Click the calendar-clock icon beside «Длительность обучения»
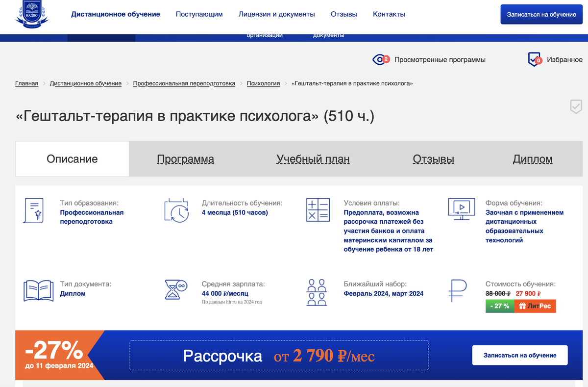Screen dimensions: 588x387 176,210
